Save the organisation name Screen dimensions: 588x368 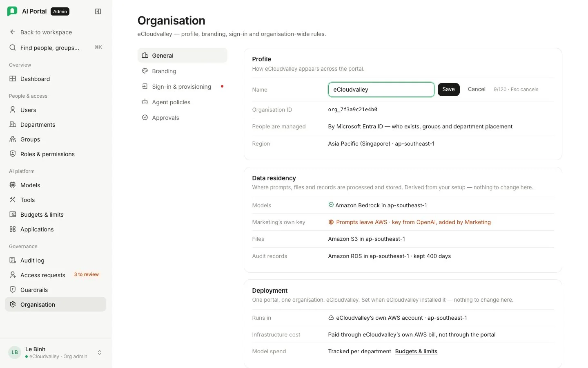(448, 89)
